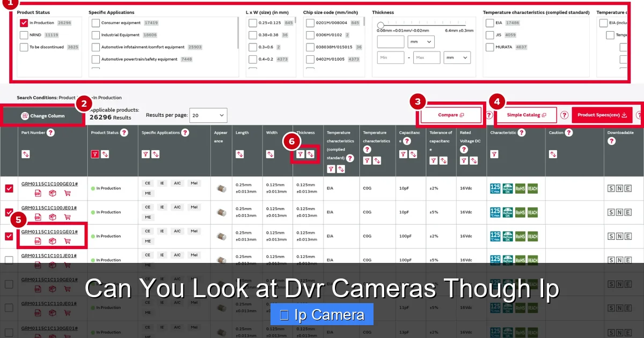Image resolution: width=644 pixels, height=338 pixels.
Task: Click the package box icon for GRM0115C1C100GE01#
Action: (53, 193)
